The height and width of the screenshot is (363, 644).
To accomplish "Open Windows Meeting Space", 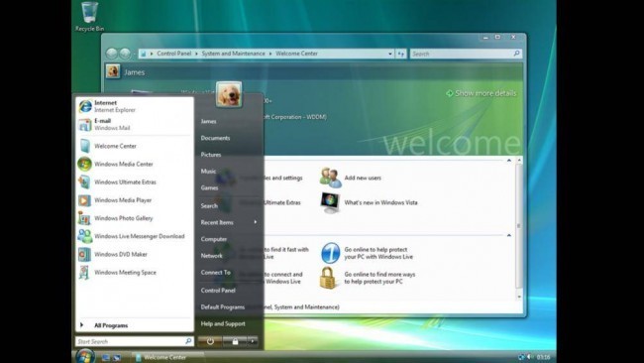I will click(135, 273).
